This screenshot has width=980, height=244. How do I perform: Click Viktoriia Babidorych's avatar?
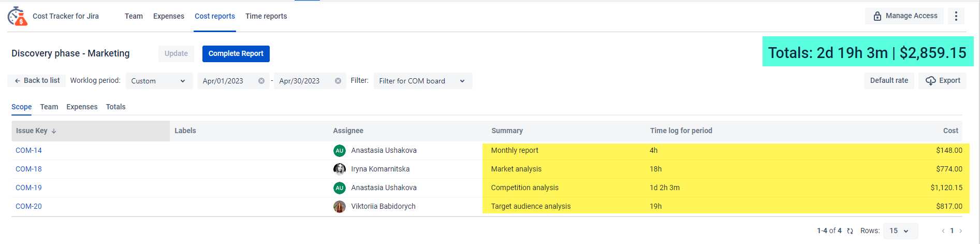(340, 206)
